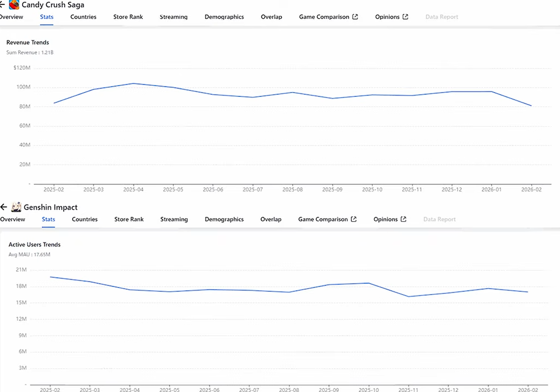Open Countries tab under Candy Crush Saga

83,17
